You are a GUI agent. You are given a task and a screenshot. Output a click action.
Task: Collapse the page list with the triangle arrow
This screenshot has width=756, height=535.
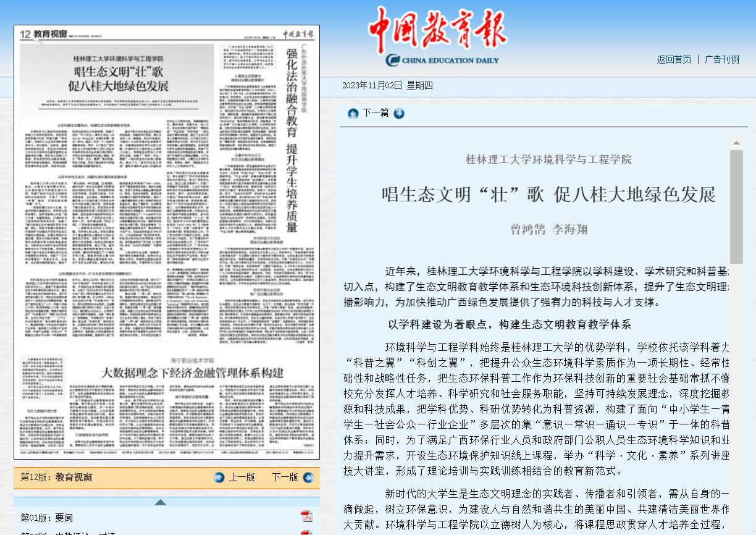click(x=160, y=502)
